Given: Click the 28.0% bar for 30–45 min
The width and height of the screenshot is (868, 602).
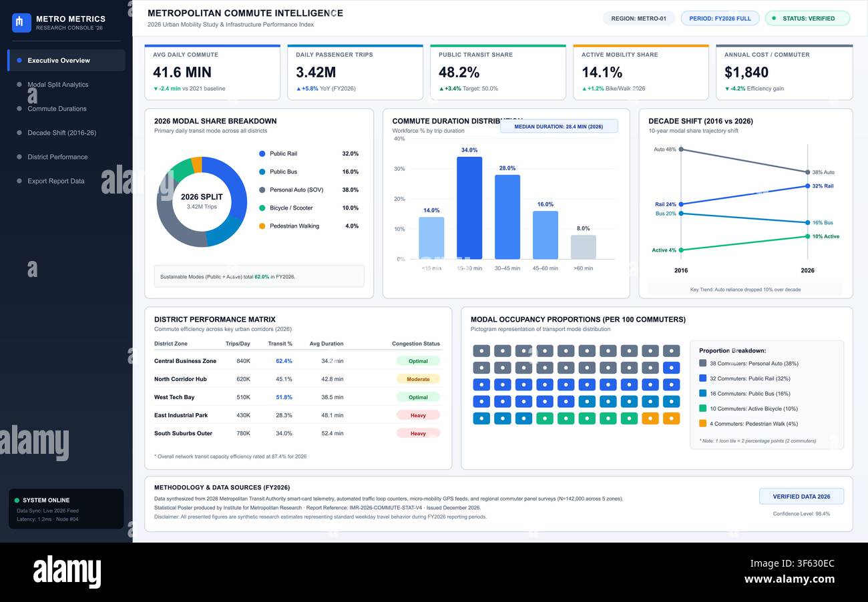Looking at the screenshot, I should (x=507, y=217).
